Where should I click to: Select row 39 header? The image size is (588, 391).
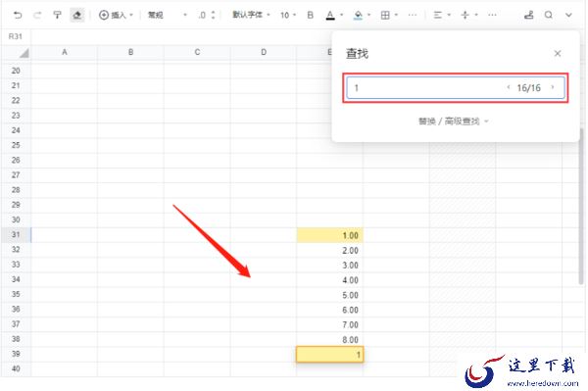(16, 354)
